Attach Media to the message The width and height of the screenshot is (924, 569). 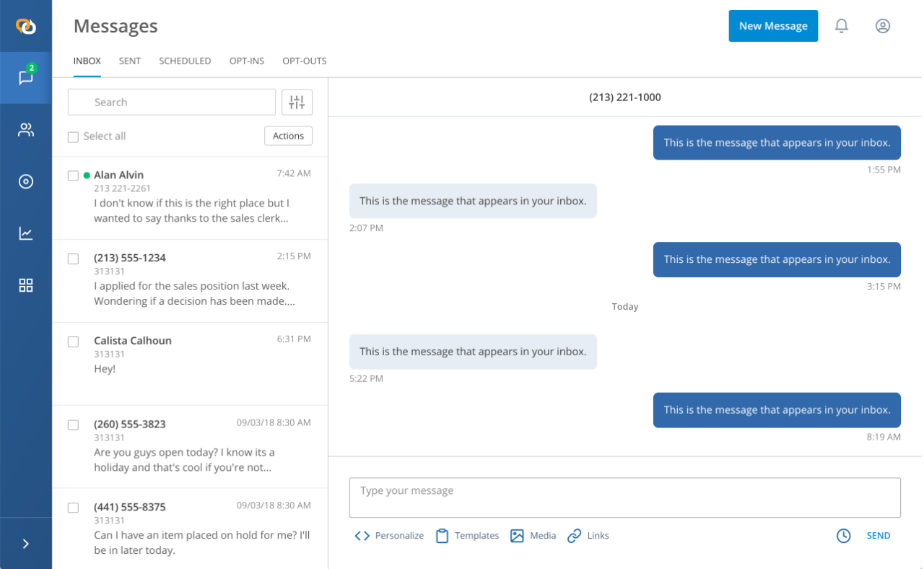coord(533,535)
